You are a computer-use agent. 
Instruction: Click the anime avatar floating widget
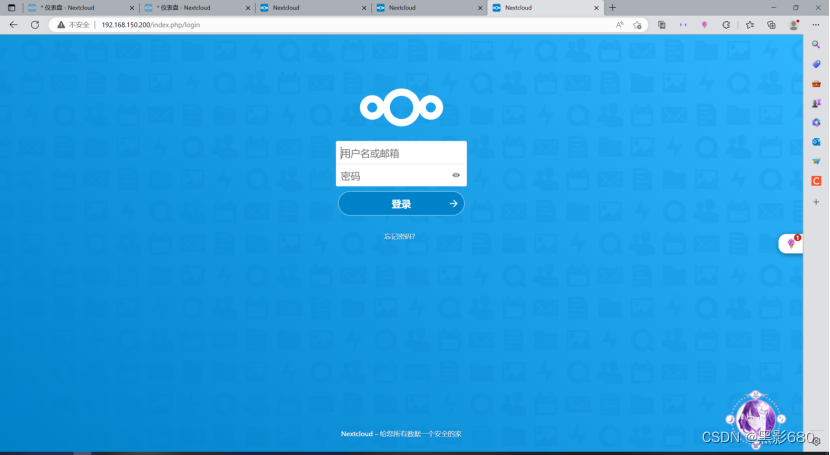click(x=756, y=417)
